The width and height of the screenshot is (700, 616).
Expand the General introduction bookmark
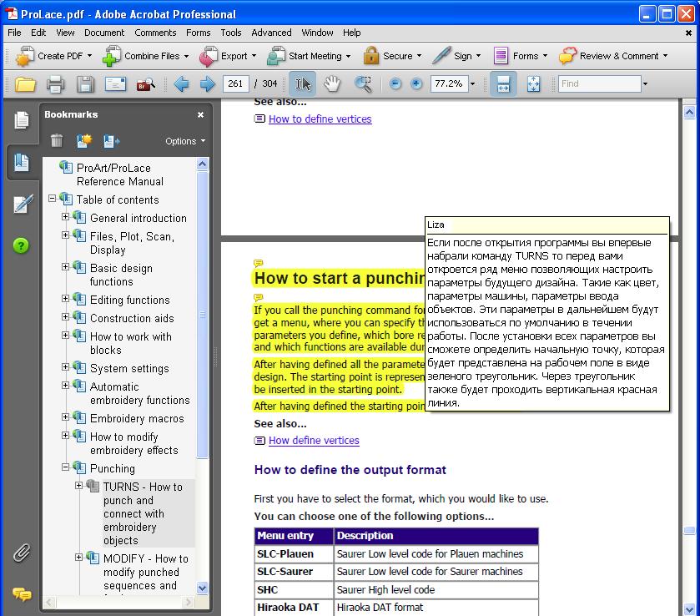coord(66,218)
